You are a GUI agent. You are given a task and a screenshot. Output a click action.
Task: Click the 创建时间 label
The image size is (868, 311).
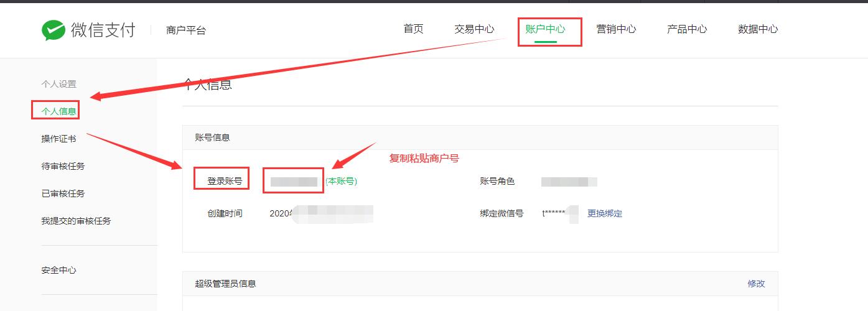pos(225,213)
